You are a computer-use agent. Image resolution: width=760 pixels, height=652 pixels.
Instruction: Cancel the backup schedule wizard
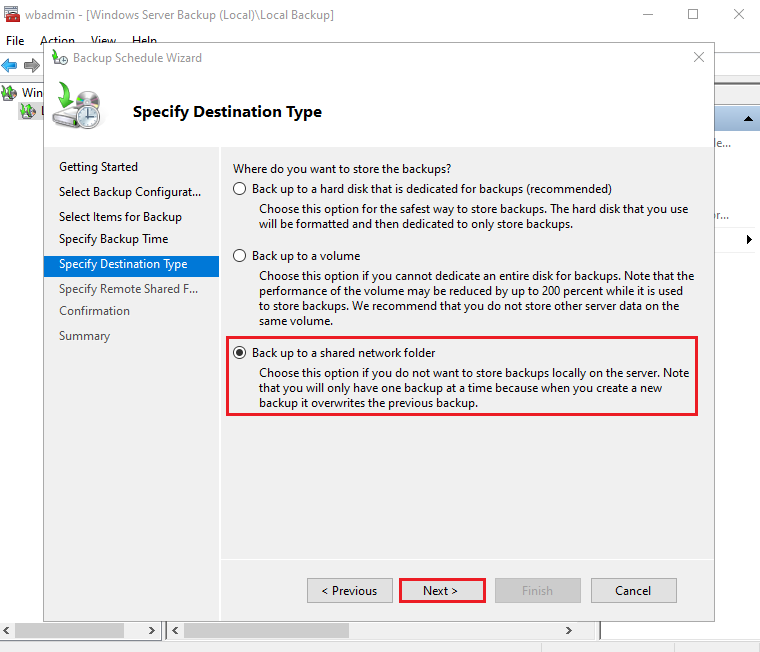[632, 591]
